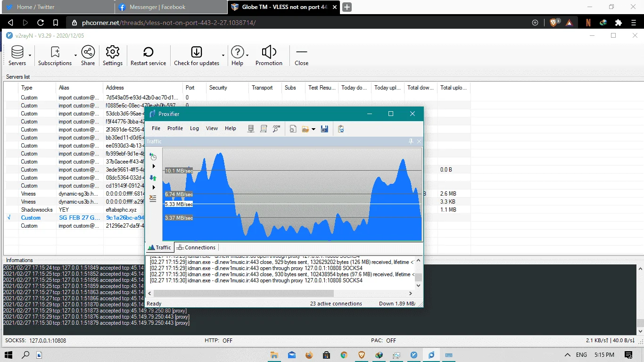Expand the Help dropdown arrow in v2rayN

point(247,56)
